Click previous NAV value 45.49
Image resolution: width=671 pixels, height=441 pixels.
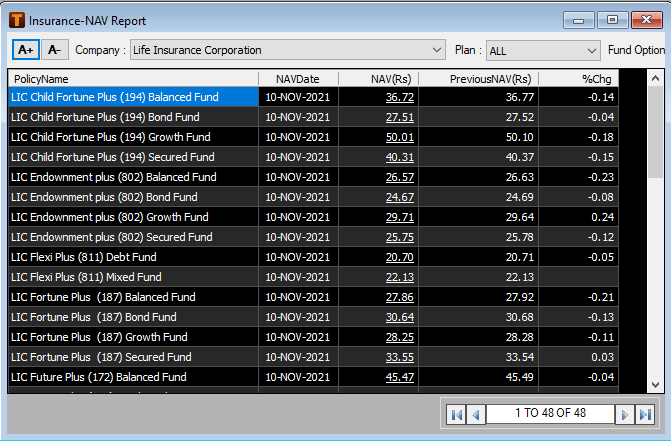pyautogui.click(x=520, y=377)
